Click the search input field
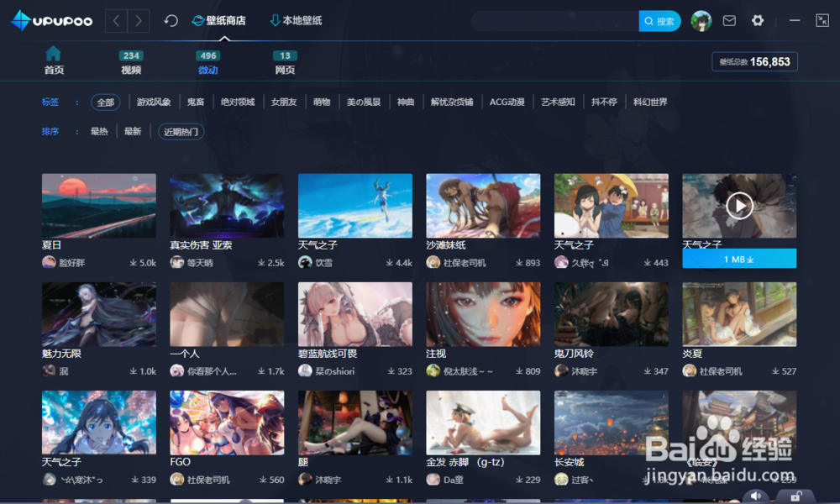The height and width of the screenshot is (504, 840). (x=555, y=21)
